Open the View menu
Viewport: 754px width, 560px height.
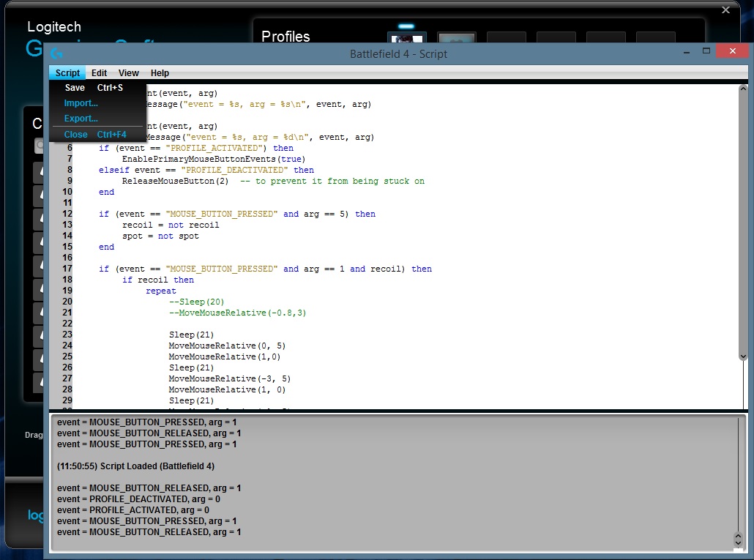pyautogui.click(x=129, y=73)
